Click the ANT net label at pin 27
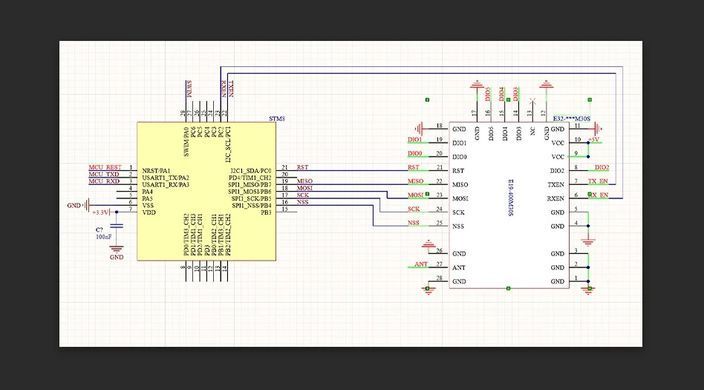This screenshot has width=704, height=390. pyautogui.click(x=421, y=264)
